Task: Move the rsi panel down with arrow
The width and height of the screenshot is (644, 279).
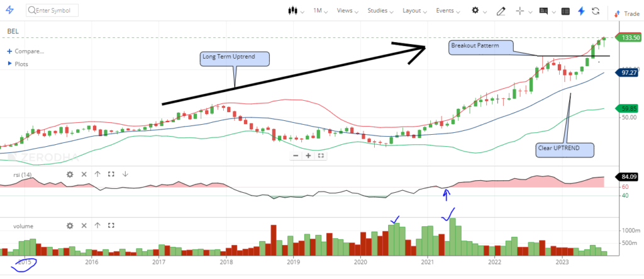Action: pyautogui.click(x=125, y=174)
